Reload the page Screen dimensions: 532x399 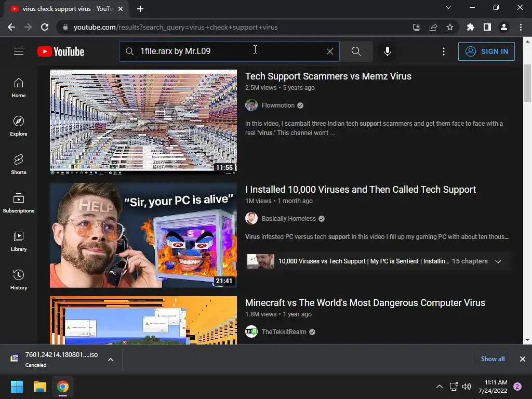click(45, 27)
